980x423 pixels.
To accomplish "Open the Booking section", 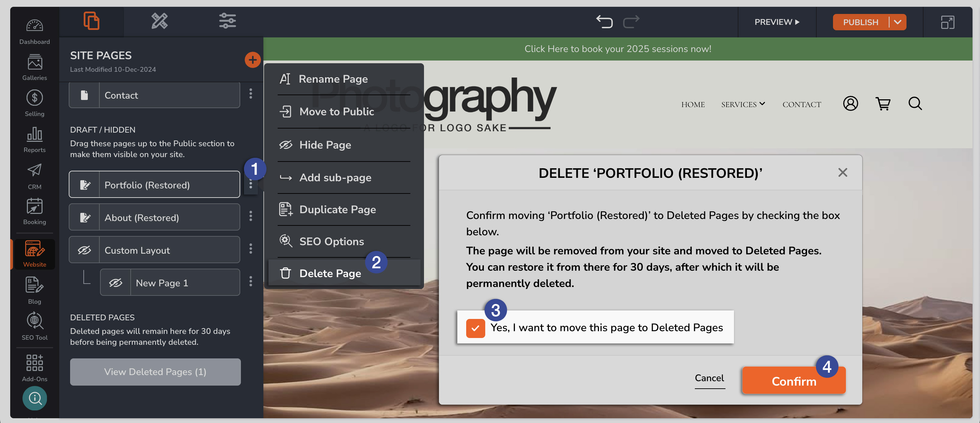I will (x=35, y=211).
